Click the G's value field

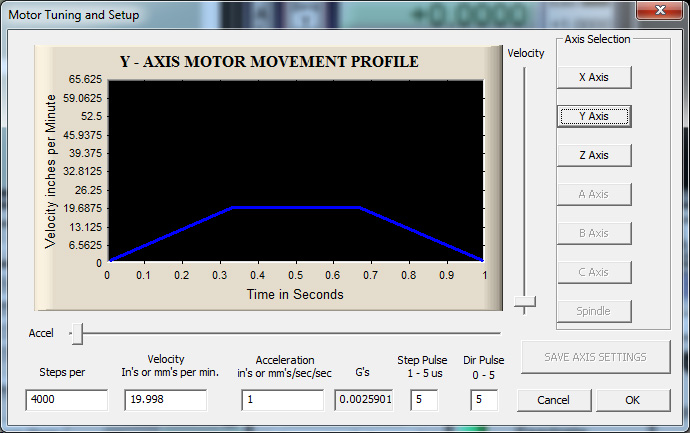pos(364,400)
